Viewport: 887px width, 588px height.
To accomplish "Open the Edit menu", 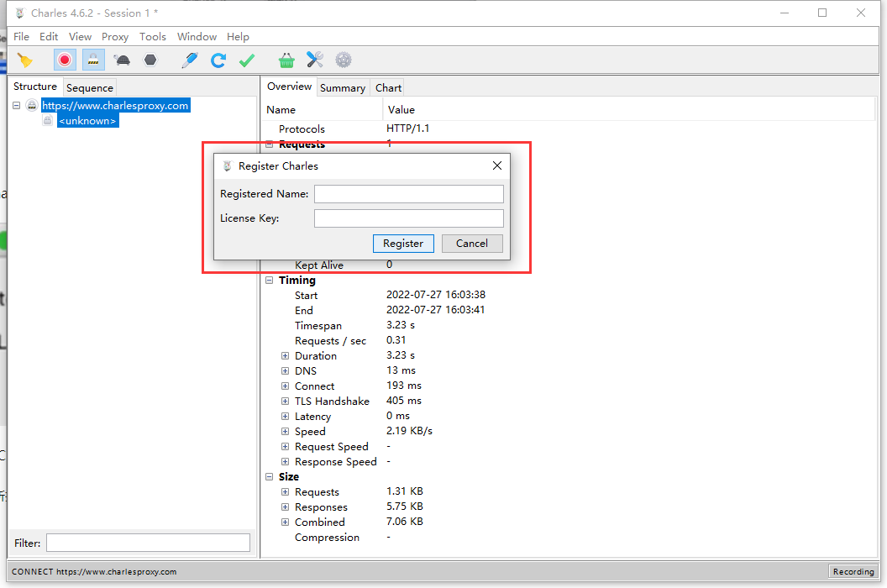I will (49, 37).
